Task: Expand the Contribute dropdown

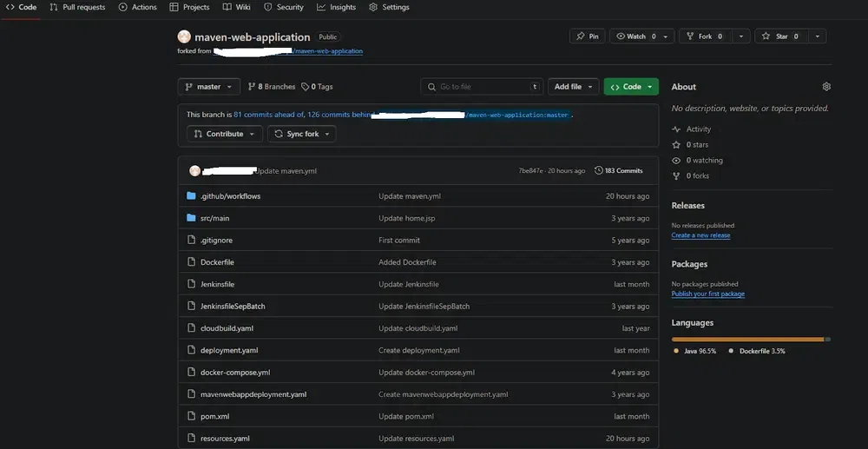Action: (224, 134)
